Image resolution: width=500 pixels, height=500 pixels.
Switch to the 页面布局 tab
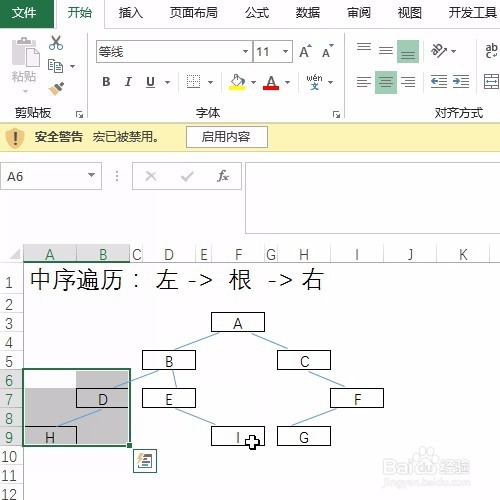pos(194,13)
